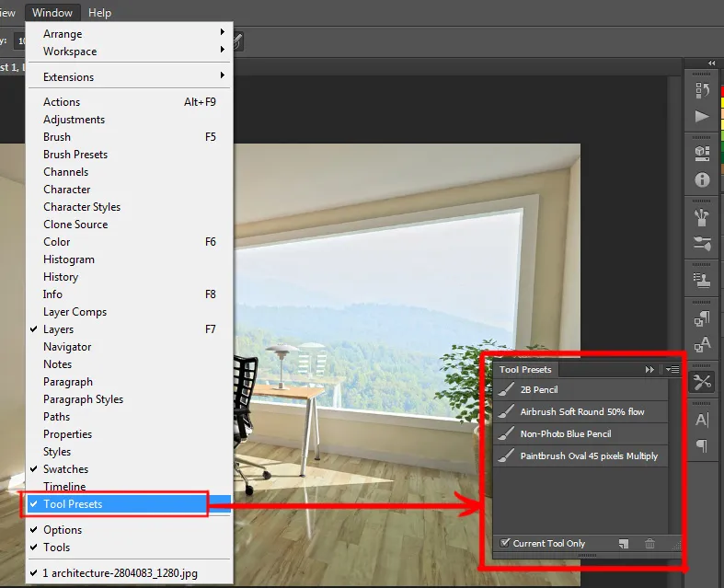The width and height of the screenshot is (724, 588).
Task: Uncheck Options in the Window menu
Action: (x=130, y=530)
